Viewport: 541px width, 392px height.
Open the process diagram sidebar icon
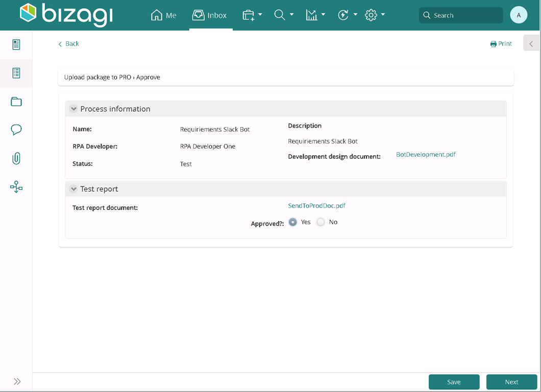(x=16, y=187)
